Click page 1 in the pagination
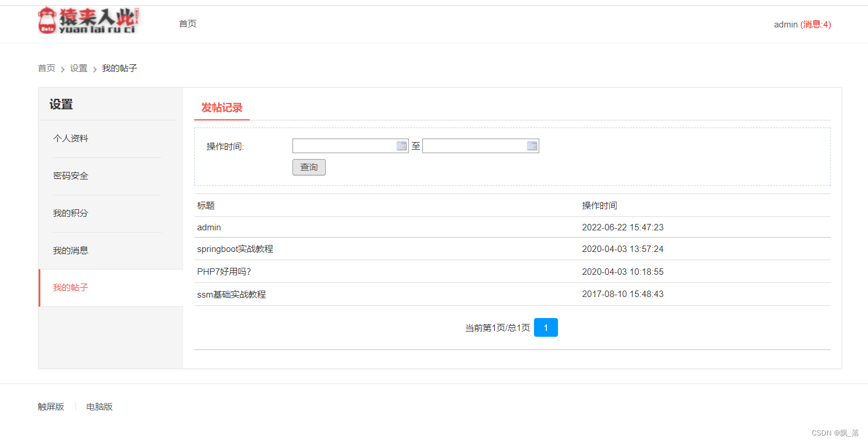The width and height of the screenshot is (868, 442). (x=545, y=327)
